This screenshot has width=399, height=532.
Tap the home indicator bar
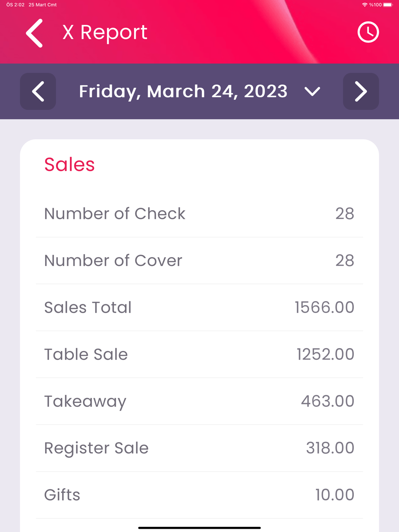point(199,528)
